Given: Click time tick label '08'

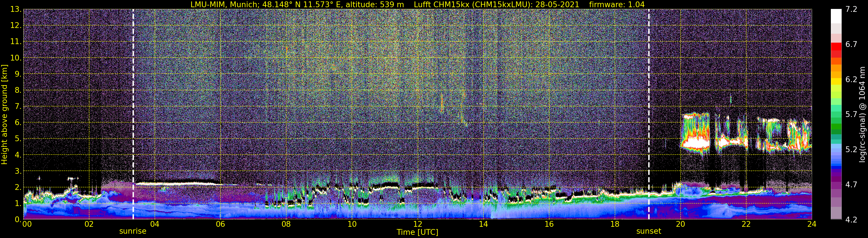Looking at the screenshot, I should [x=286, y=224].
